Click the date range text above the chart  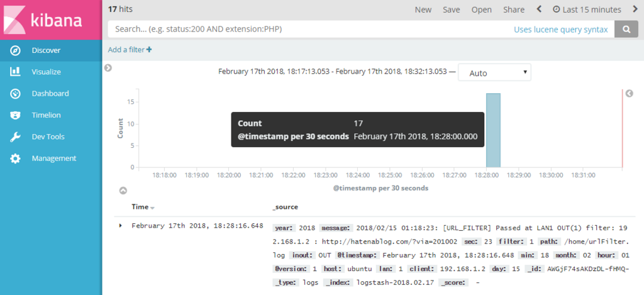click(x=332, y=71)
